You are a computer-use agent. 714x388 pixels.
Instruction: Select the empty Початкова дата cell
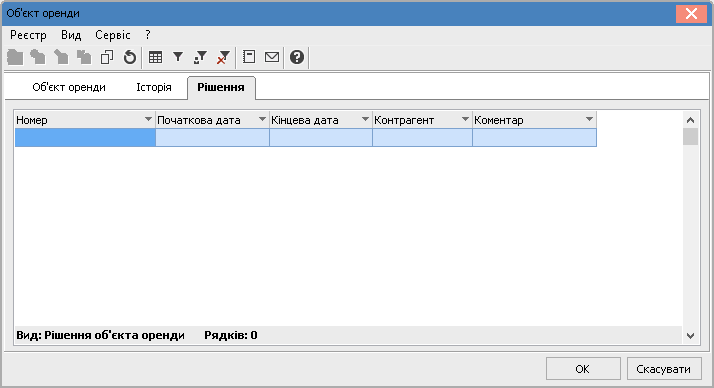coord(213,138)
